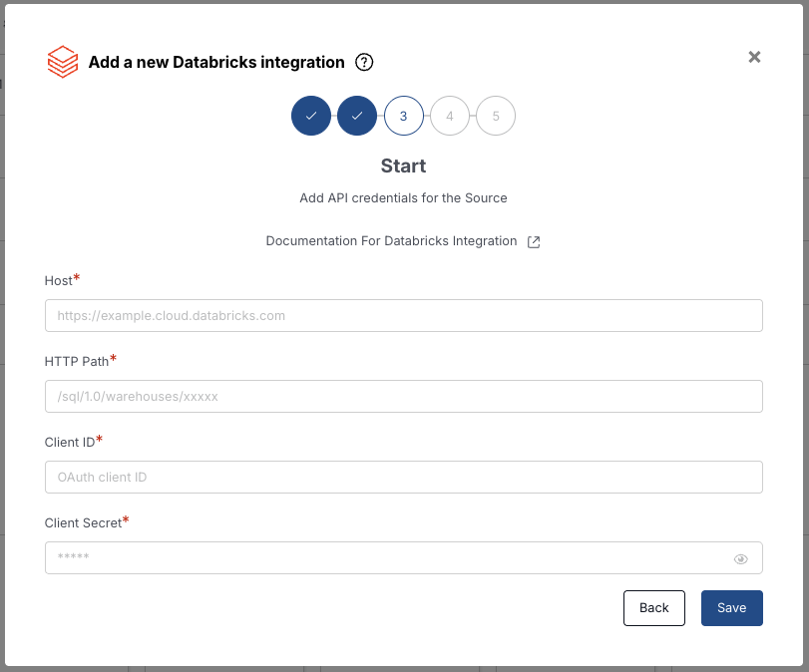Click the Databricks logo icon

tap(63, 62)
